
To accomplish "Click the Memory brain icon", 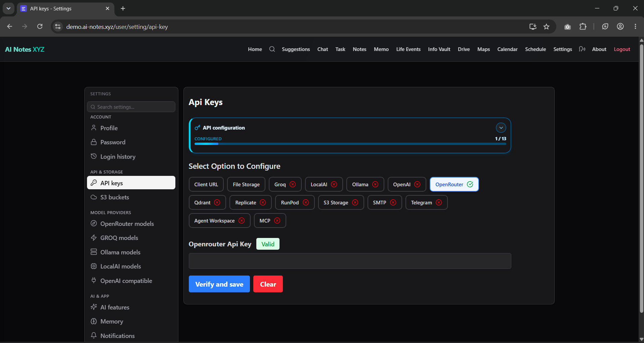I will (94, 321).
